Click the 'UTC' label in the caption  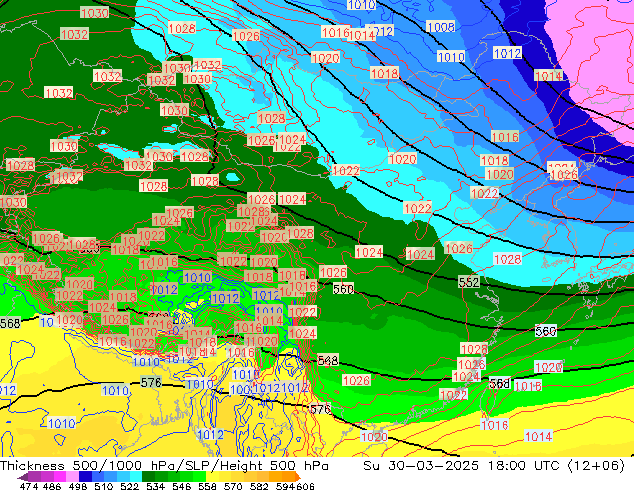pos(547,466)
